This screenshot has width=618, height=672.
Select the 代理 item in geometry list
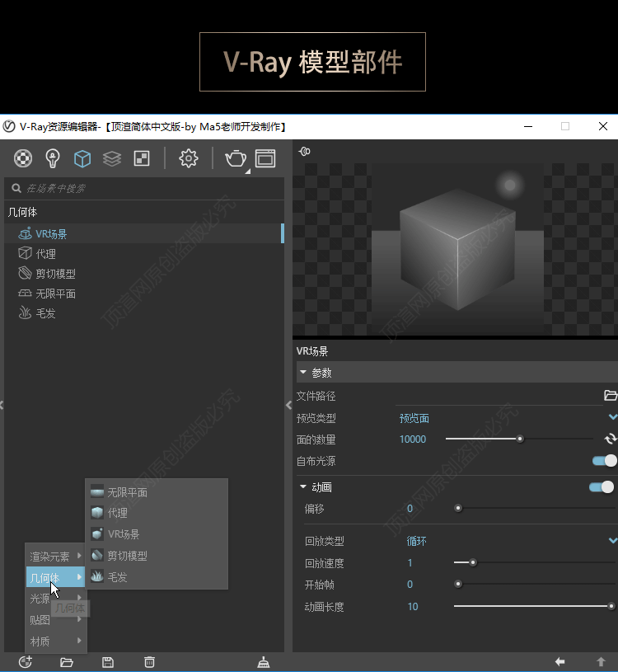pyautogui.click(x=144, y=254)
